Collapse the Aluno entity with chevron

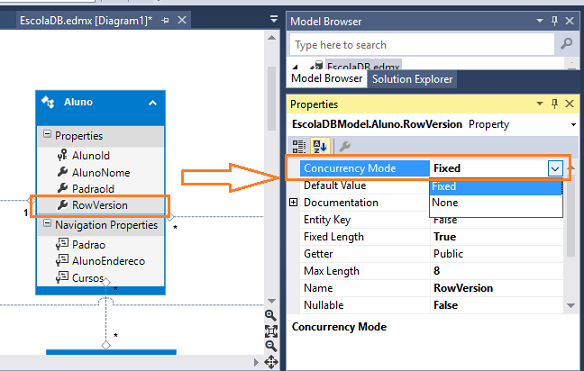pyautogui.click(x=153, y=102)
